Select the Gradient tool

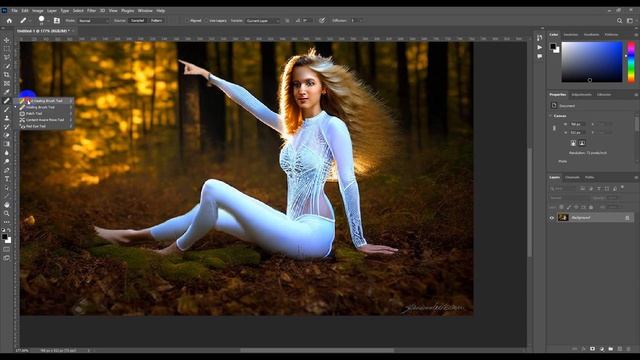click(x=7, y=144)
